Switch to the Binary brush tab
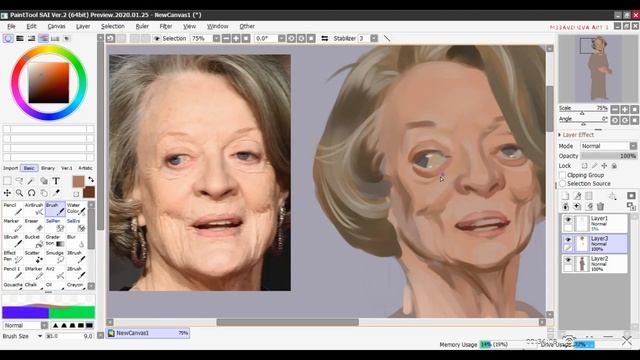Screen dimensions: 640x360 (x=48, y=168)
